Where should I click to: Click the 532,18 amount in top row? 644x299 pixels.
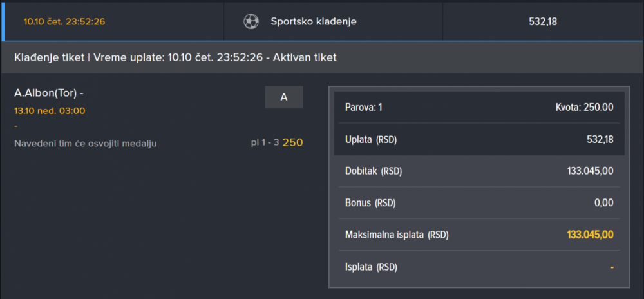pyautogui.click(x=542, y=21)
